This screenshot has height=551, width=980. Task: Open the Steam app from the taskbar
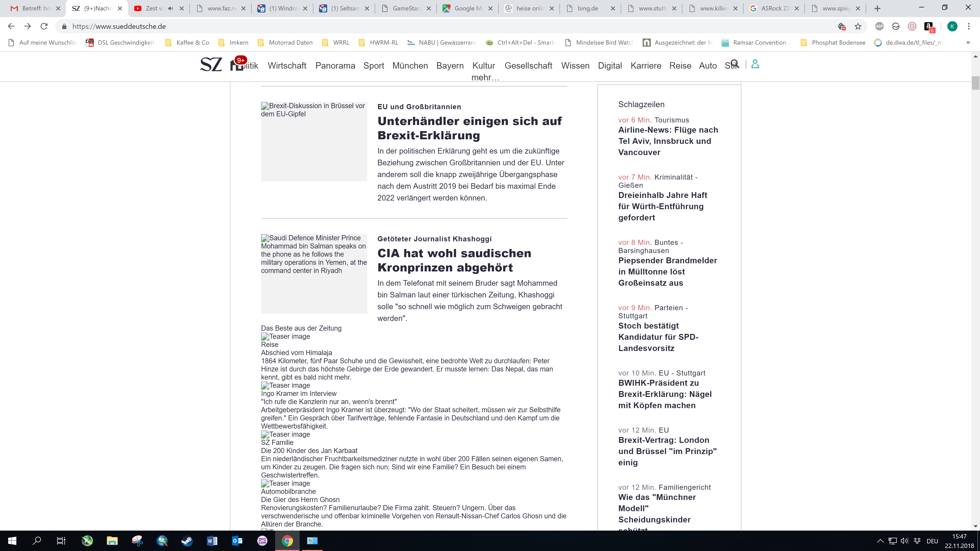point(187,541)
